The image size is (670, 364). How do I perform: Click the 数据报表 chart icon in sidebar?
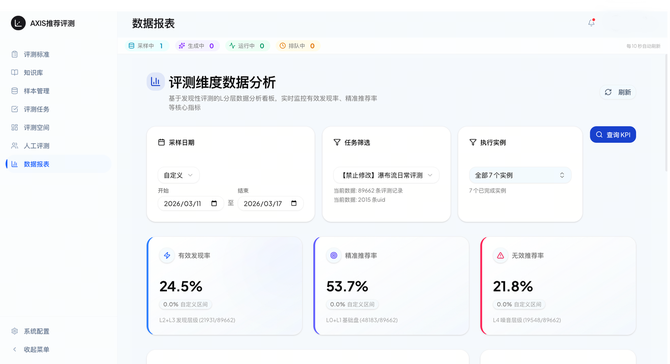[x=15, y=164]
